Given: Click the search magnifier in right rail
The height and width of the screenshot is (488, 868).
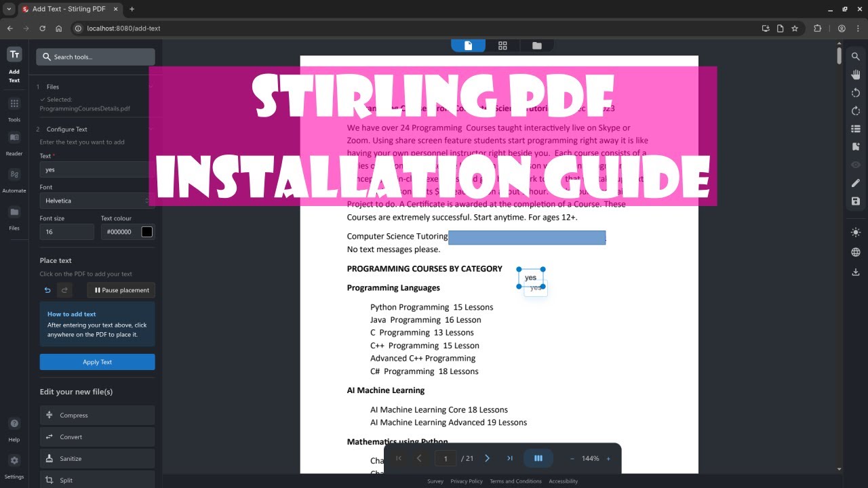Looking at the screenshot, I should 856,56.
